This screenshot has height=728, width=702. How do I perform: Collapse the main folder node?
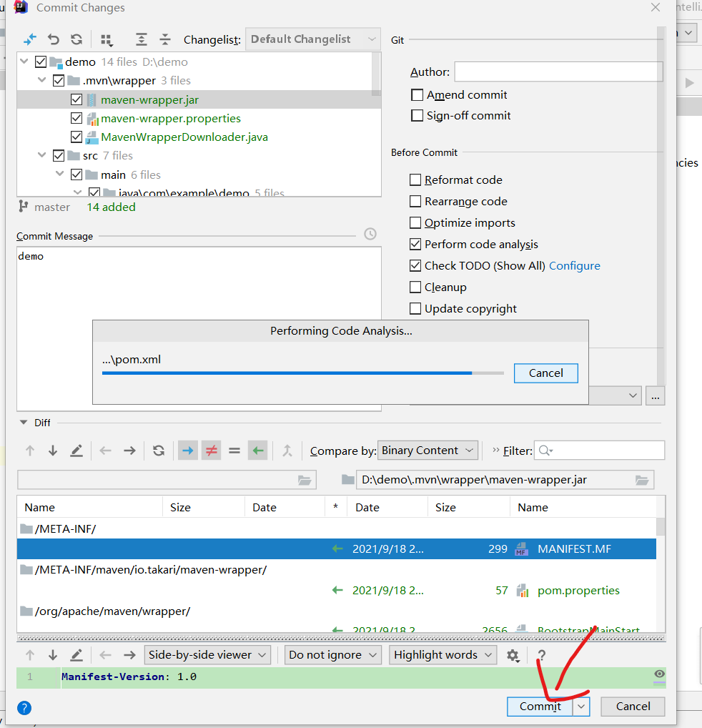(60, 174)
